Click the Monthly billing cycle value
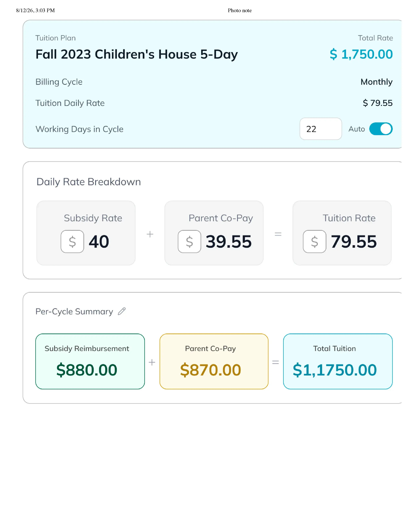Image resolution: width=420 pixels, height=521 pixels. (x=376, y=82)
